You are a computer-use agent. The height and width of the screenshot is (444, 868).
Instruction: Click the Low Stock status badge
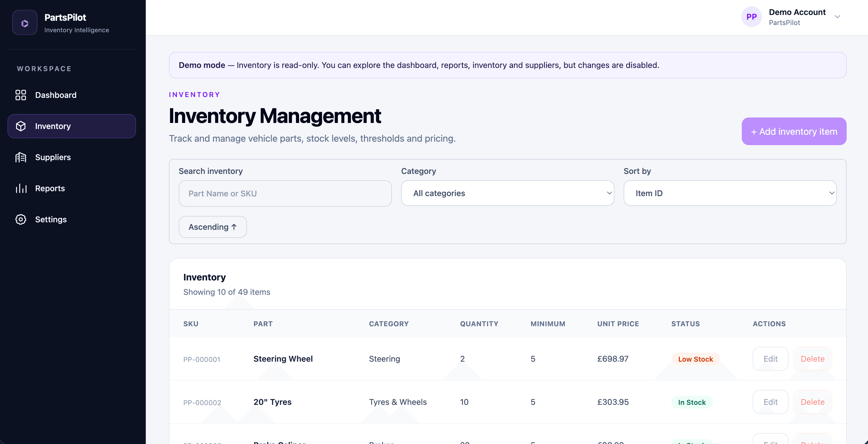[x=695, y=359]
